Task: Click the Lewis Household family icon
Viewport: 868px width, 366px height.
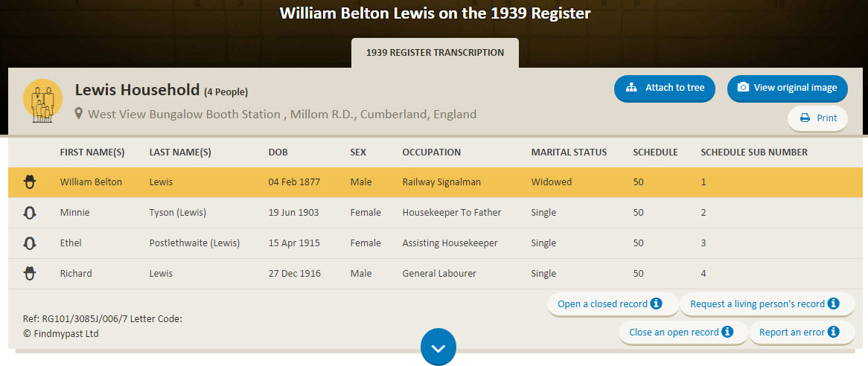Action: click(42, 100)
